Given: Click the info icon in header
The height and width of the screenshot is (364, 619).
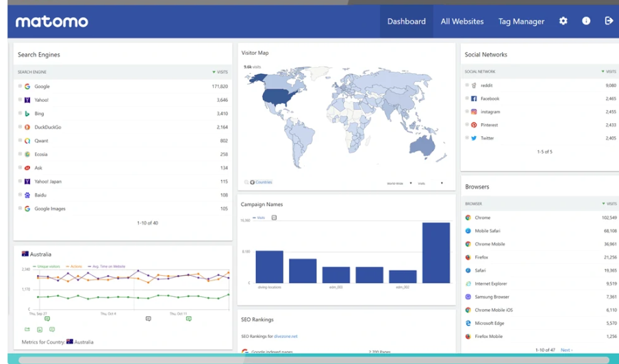Looking at the screenshot, I should [x=586, y=21].
